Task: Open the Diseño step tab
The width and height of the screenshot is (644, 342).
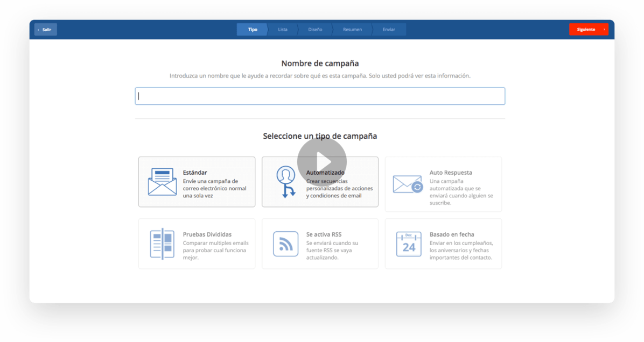Action: pyautogui.click(x=315, y=30)
